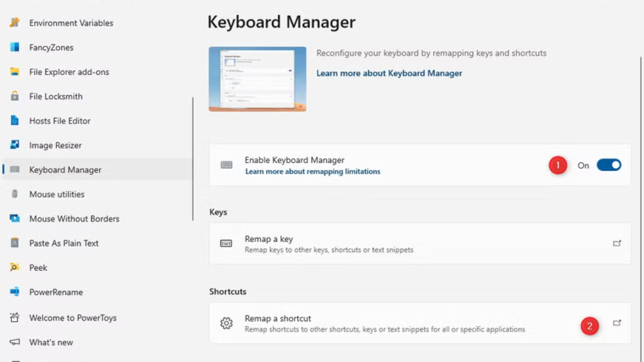This screenshot has height=362, width=644.
Task: Open Learn more about remapping limitations link
Action: tap(313, 172)
